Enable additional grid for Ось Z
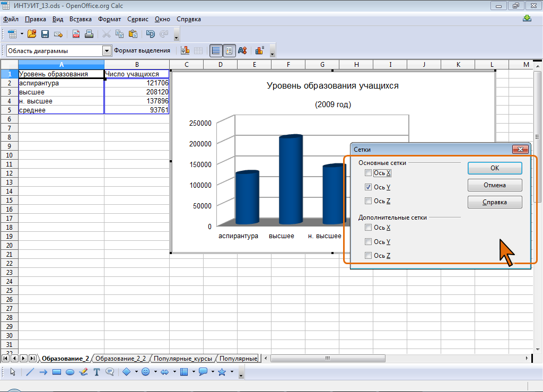Screen dimensions: 543x392 pos(368,256)
